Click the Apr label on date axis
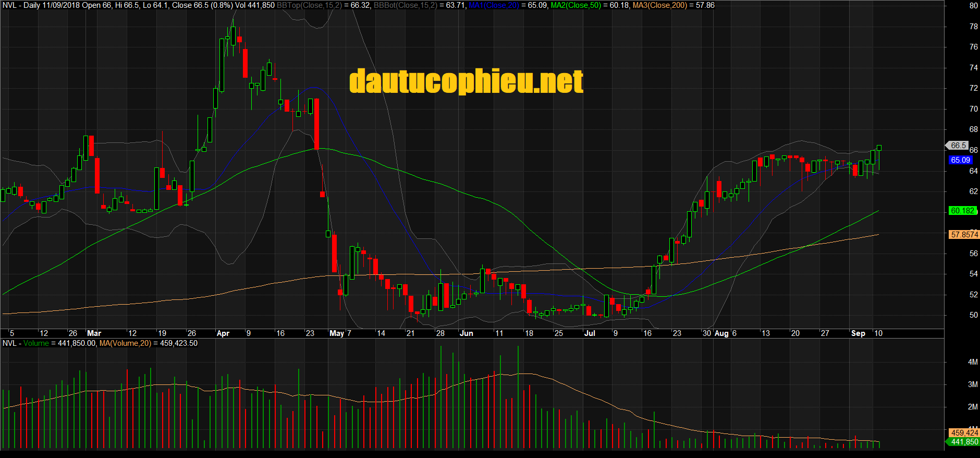The width and height of the screenshot is (980, 458). (223, 333)
